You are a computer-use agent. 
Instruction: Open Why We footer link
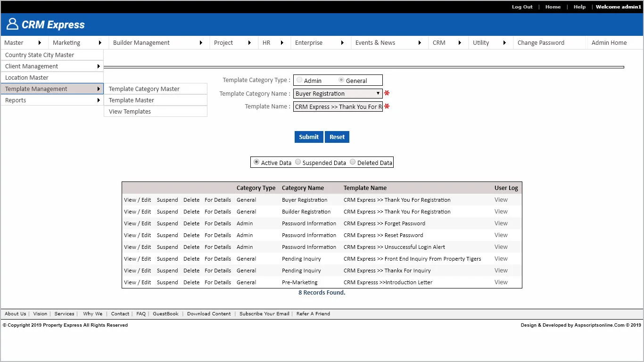pos(92,313)
